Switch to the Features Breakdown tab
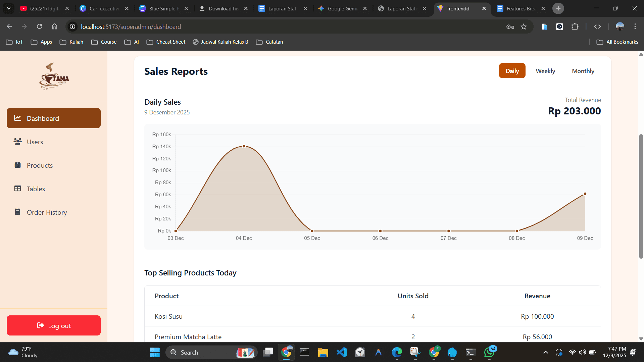Screen dimensions: 644x362 point(520,8)
